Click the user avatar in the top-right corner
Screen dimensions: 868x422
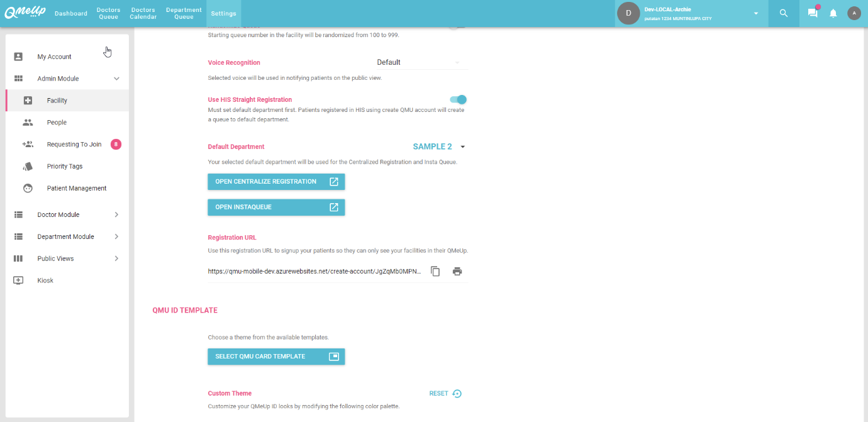coord(854,13)
